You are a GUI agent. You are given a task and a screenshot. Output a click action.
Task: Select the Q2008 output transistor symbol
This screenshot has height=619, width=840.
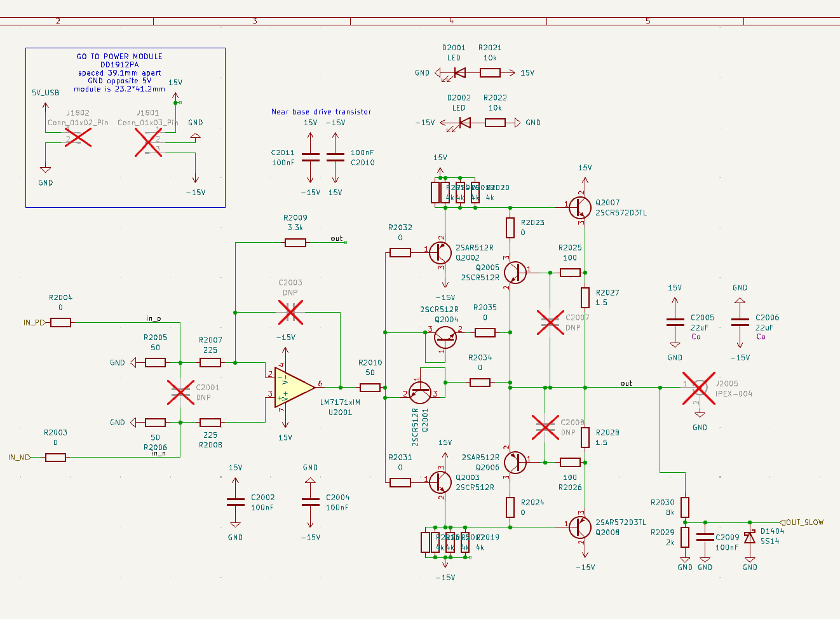click(579, 527)
